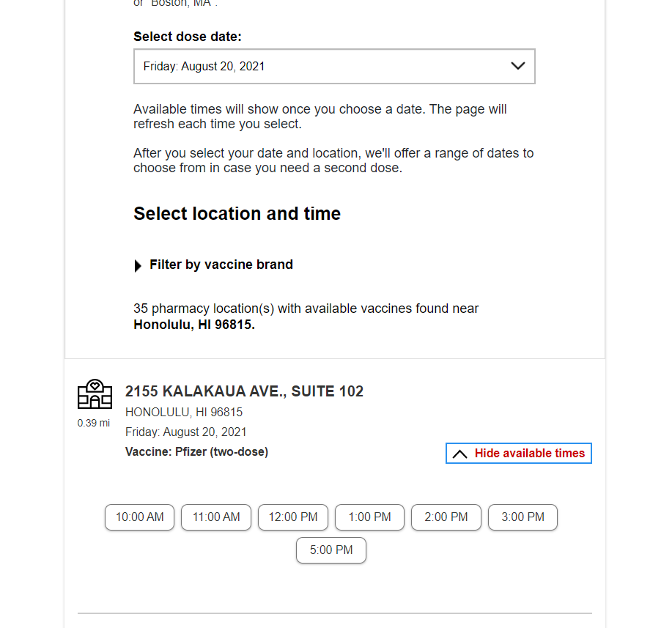672x628 pixels.
Task: Select the 10:00 AM time slot
Action: (140, 517)
